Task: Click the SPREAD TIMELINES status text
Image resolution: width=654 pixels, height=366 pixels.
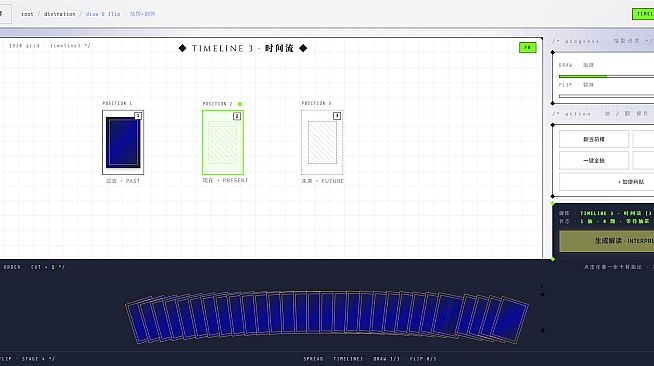Action: (333, 359)
